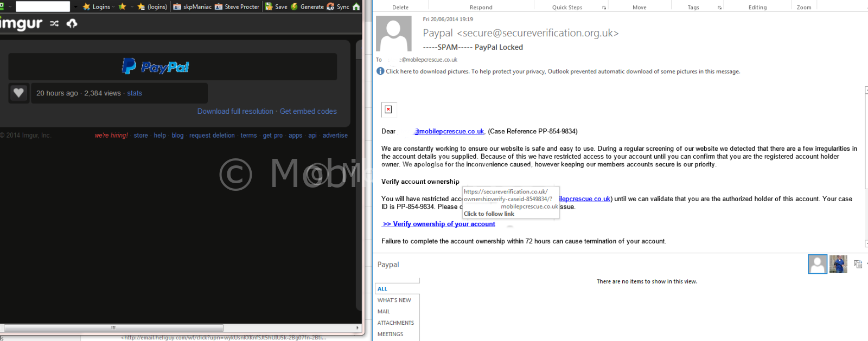Click the date 'Fri 20/06/2014 19:19'
Viewport: 868px width, 341px height.
[448, 19]
